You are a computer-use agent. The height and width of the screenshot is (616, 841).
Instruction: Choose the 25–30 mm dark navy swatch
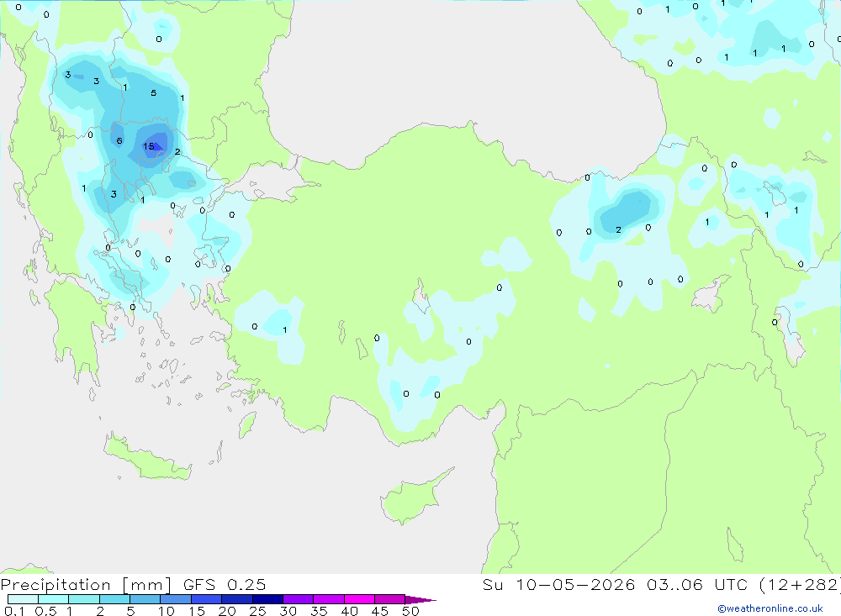click(267, 599)
